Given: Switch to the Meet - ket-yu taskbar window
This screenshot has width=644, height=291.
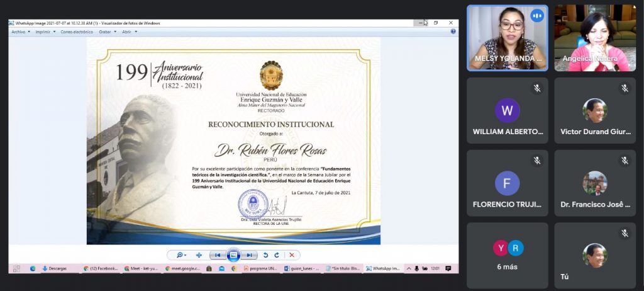Looking at the screenshot, I should point(142,268).
